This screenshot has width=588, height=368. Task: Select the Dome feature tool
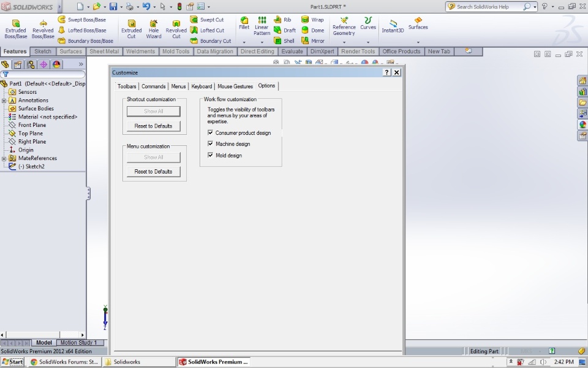point(313,30)
